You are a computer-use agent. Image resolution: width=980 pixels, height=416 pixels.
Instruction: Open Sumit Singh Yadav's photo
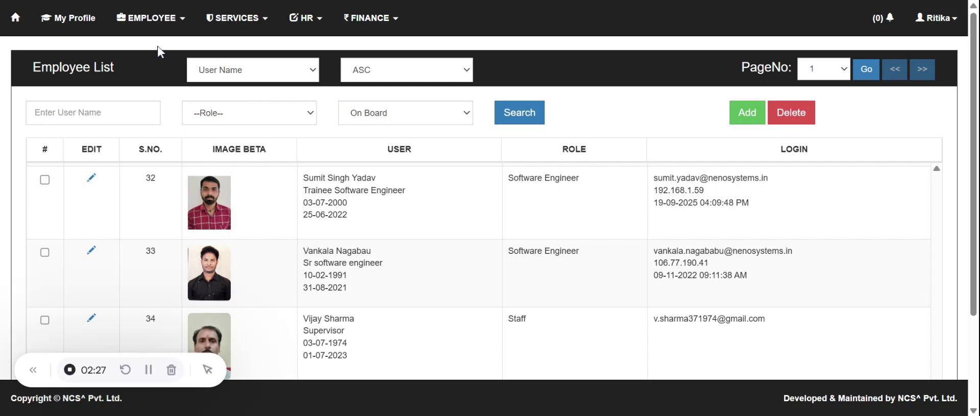tap(209, 202)
